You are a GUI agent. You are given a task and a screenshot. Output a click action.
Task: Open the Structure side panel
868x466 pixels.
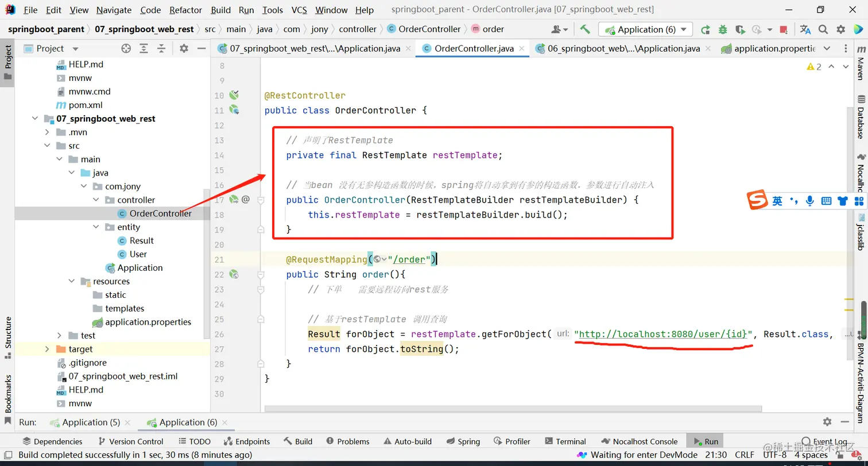coord(7,337)
